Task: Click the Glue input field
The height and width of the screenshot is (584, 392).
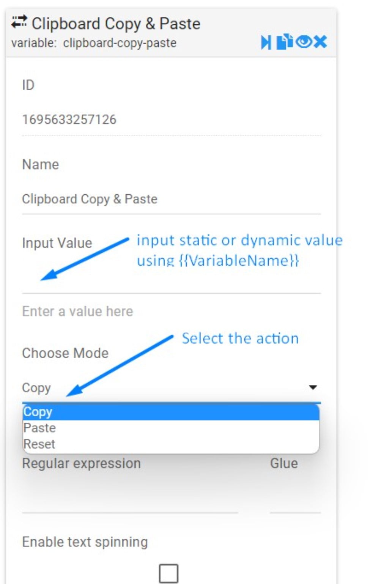Action: (295, 501)
